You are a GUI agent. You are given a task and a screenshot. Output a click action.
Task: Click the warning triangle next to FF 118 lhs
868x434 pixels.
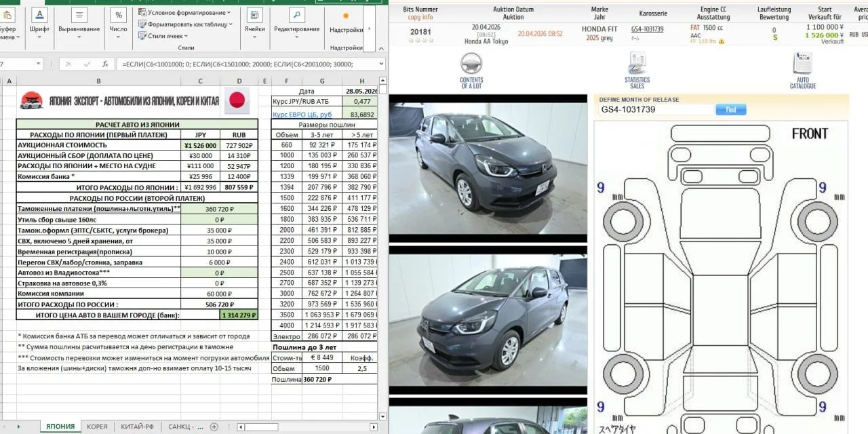pos(722,41)
